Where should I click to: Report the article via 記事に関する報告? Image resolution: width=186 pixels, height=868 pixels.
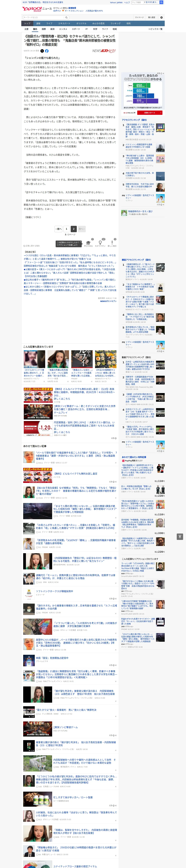coord(32,246)
